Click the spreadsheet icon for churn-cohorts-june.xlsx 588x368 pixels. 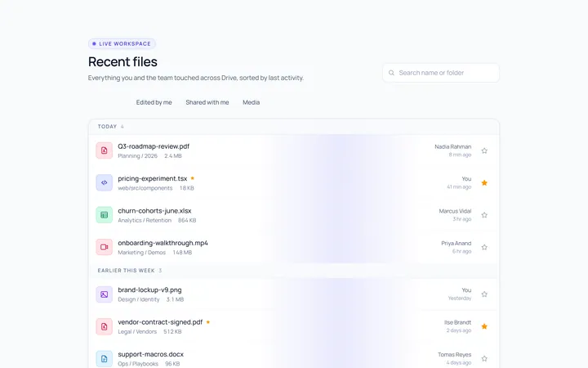[x=105, y=215]
